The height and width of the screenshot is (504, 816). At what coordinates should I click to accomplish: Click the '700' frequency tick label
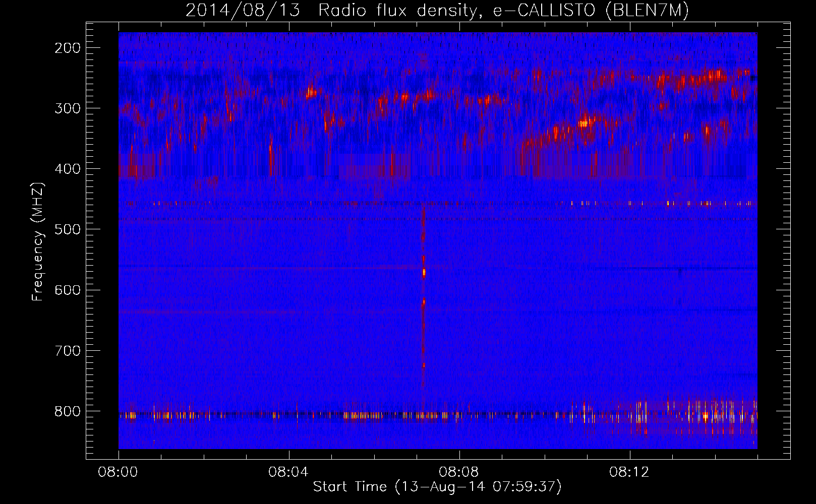click(x=68, y=351)
